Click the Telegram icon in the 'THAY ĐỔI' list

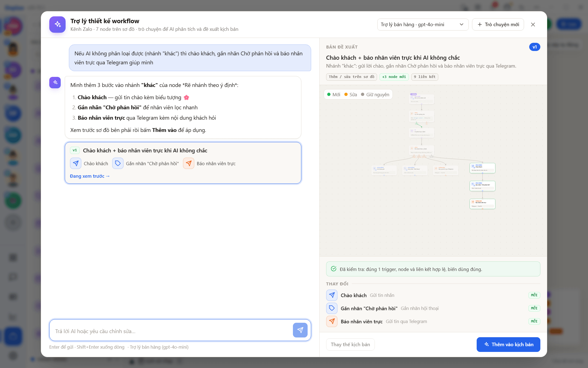332,321
